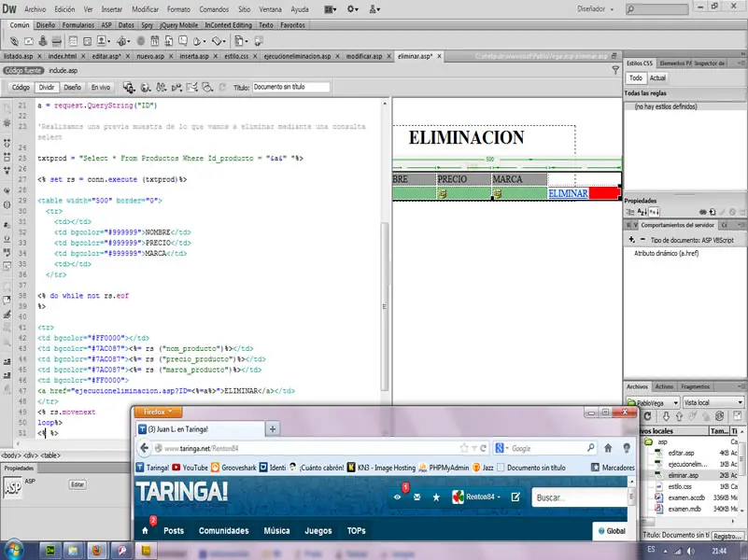Image resolution: width=748 pixels, height=560 pixels.
Task: Click the Firefox back arrow button
Action: pos(143,448)
